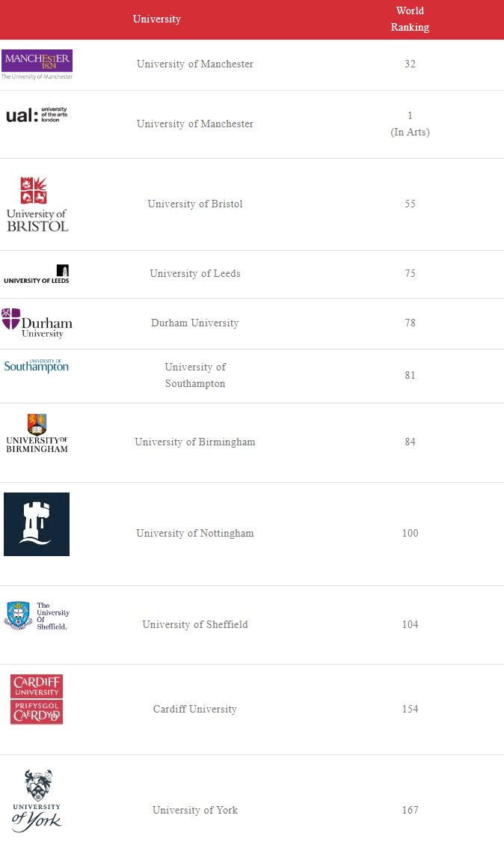Click the ual: University of the Arts London logo
The width and height of the screenshot is (504, 863).
pos(37,115)
